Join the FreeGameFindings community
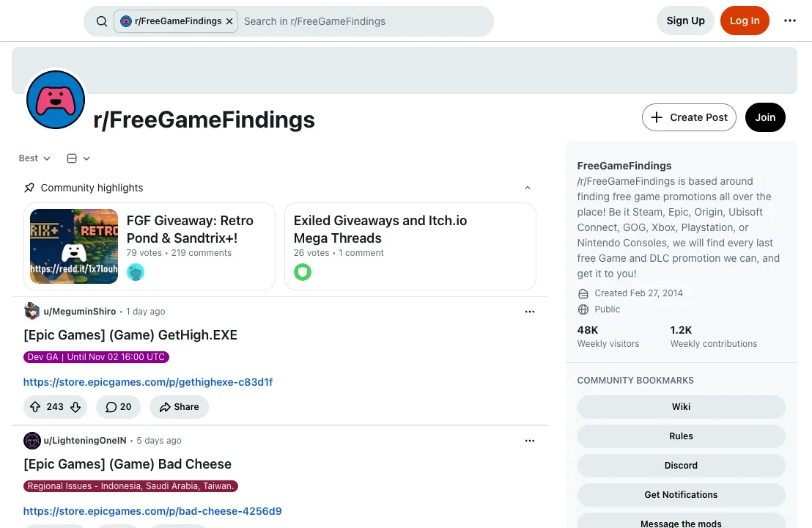The image size is (812, 528). 765,117
